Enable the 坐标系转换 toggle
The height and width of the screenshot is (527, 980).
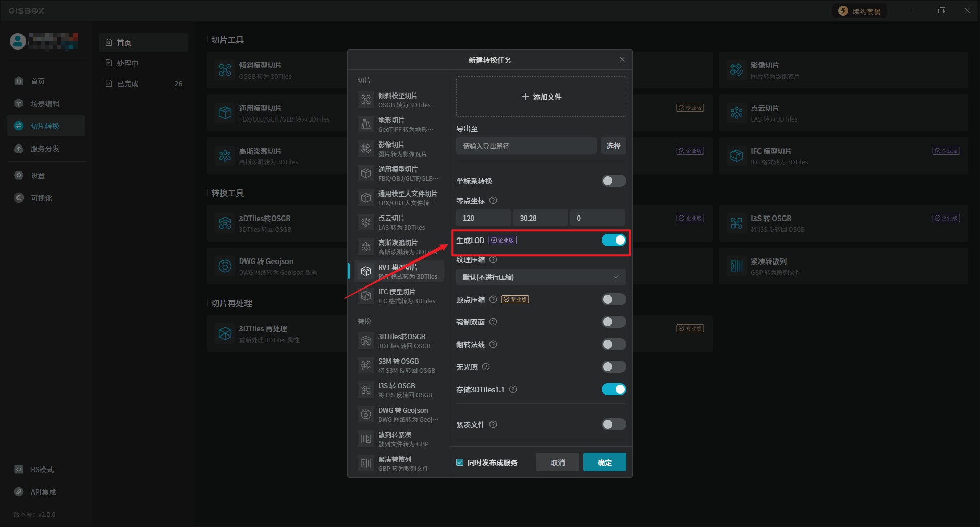613,181
